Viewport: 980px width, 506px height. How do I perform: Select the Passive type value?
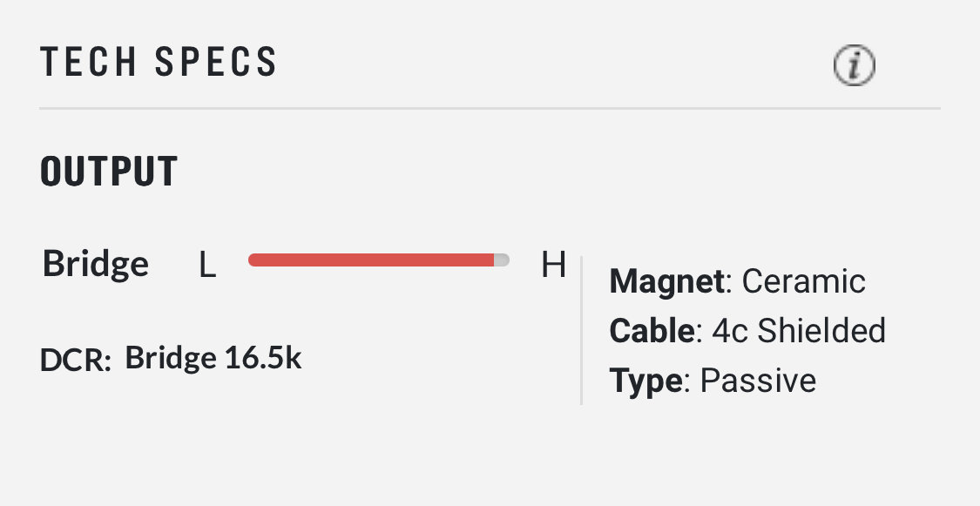(x=758, y=381)
